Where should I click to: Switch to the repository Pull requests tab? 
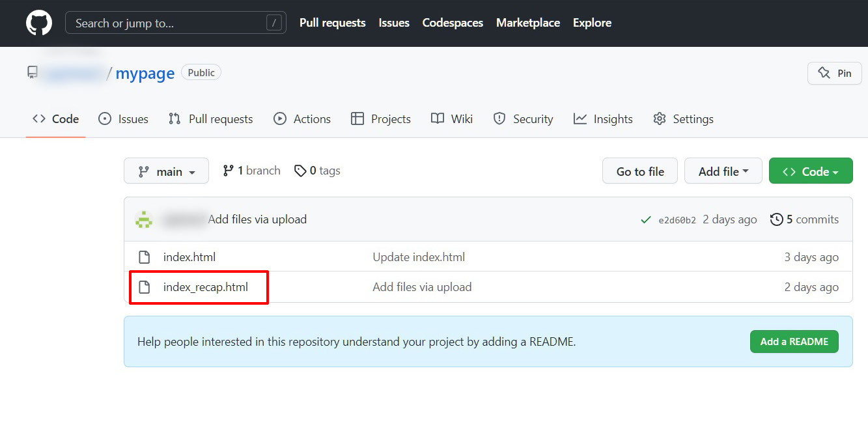pos(210,119)
